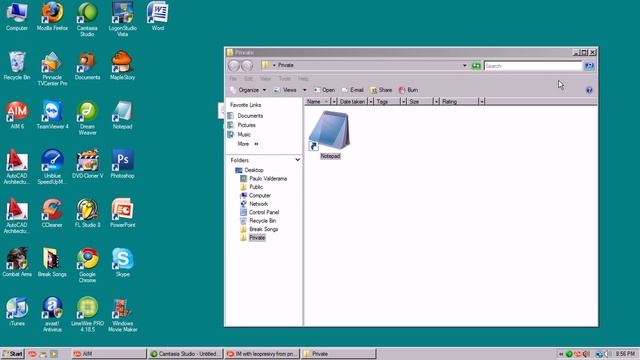Image resolution: width=640 pixels, height=360 pixels.
Task: Select the Google Chrome desktop icon
Action: 87,265
